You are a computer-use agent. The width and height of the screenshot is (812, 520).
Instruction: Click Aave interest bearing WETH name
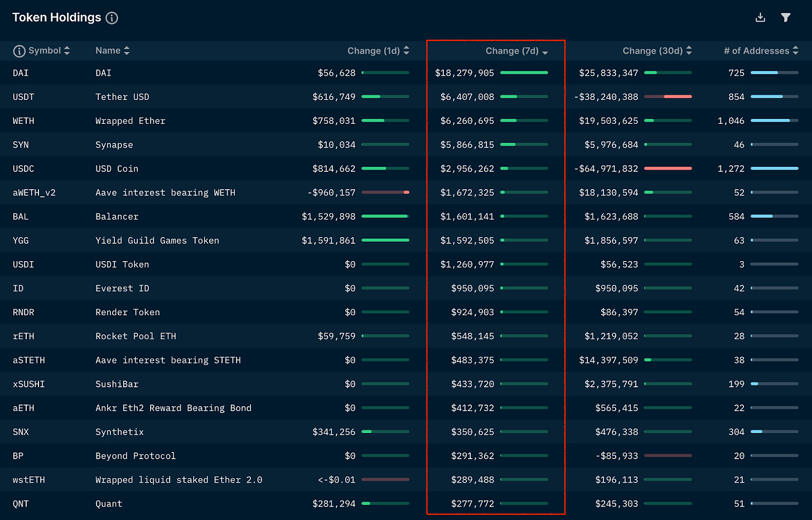(x=166, y=193)
